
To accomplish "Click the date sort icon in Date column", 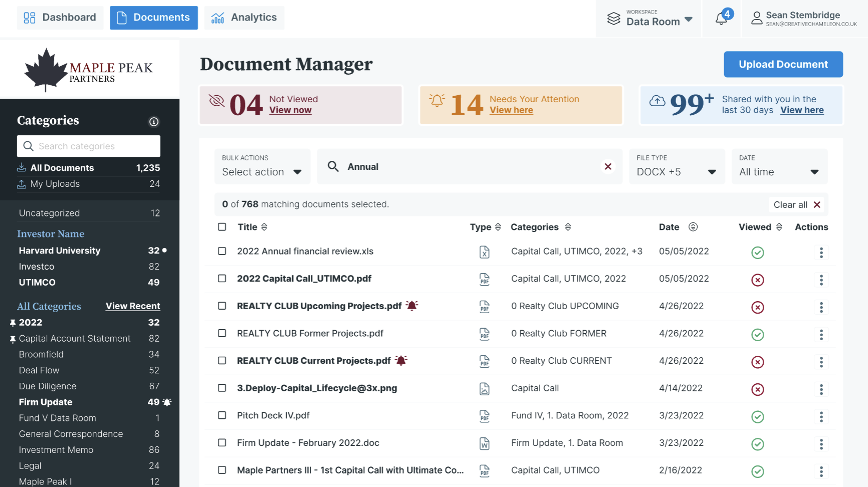I will [x=693, y=227].
